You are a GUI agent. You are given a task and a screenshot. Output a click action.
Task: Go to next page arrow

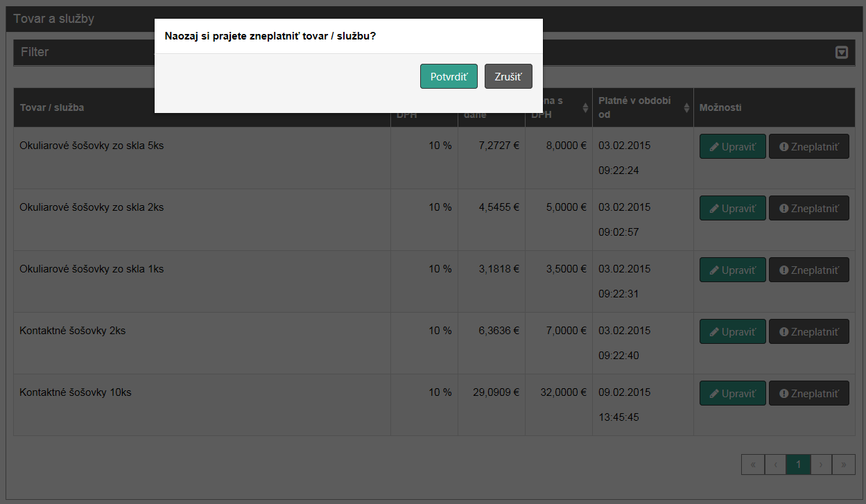(x=821, y=464)
